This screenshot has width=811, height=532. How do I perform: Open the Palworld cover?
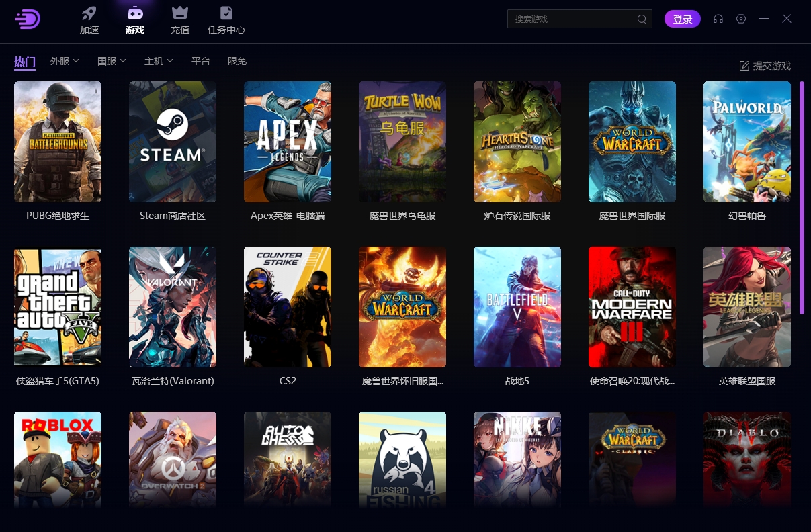pyautogui.click(x=747, y=142)
